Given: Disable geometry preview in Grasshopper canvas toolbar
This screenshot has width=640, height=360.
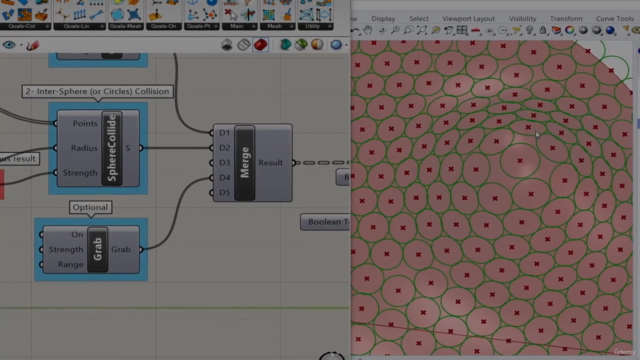Looking at the screenshot, I should tap(227, 45).
